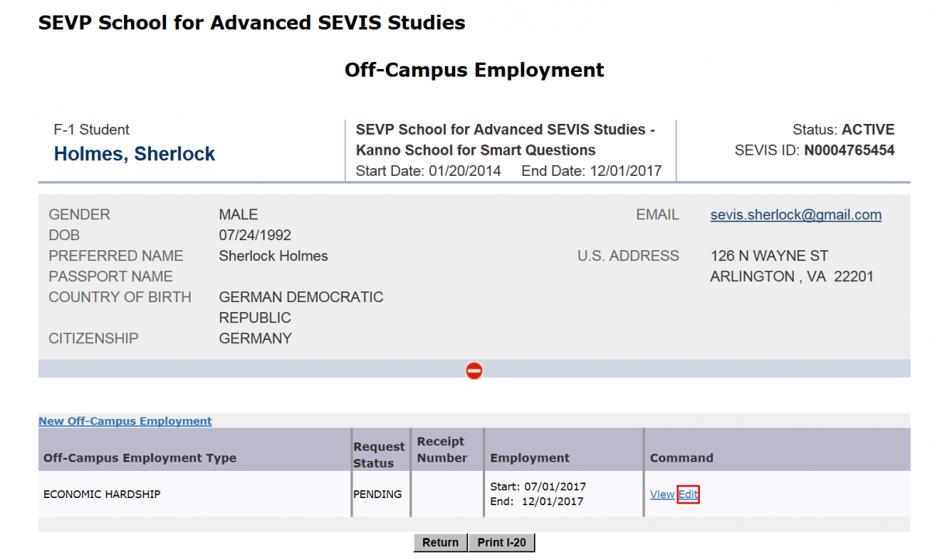Click the Receipt Number column header

442,449
